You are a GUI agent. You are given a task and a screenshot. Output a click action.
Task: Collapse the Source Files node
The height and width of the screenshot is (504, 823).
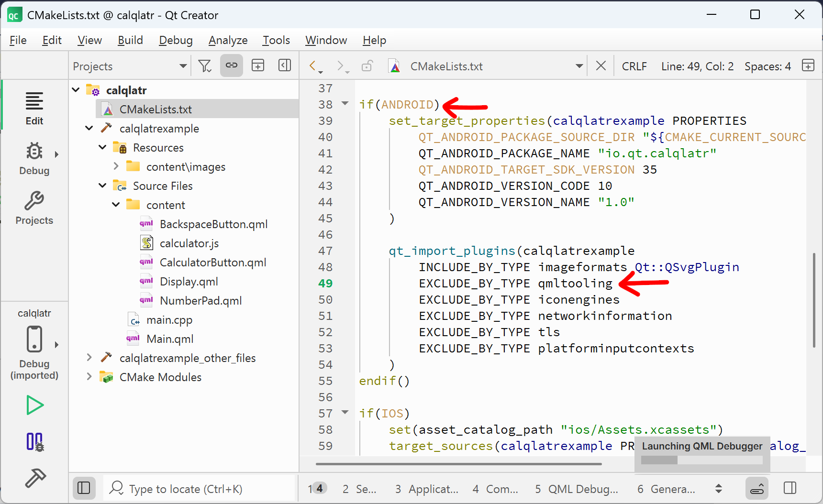tap(102, 186)
